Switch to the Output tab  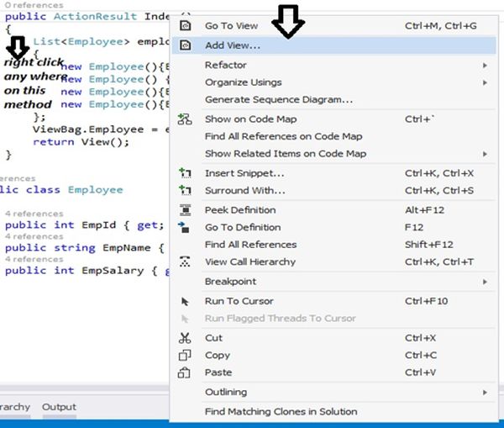pyautogui.click(x=59, y=407)
